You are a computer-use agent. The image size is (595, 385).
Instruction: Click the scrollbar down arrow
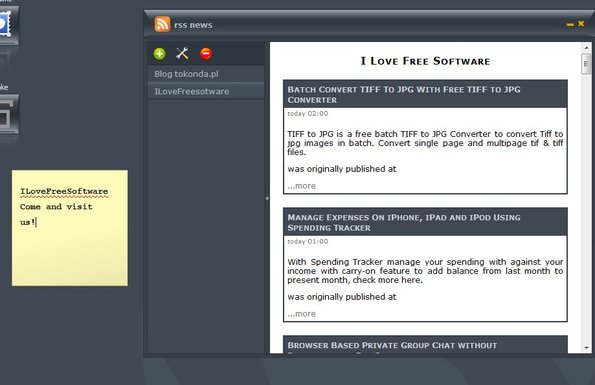pyautogui.click(x=587, y=347)
